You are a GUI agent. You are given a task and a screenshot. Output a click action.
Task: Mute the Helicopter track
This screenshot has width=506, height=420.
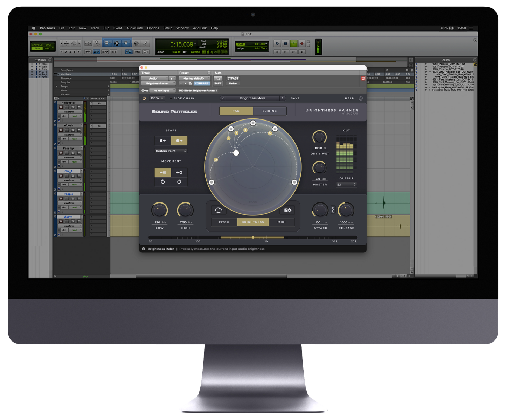[x=79, y=107]
